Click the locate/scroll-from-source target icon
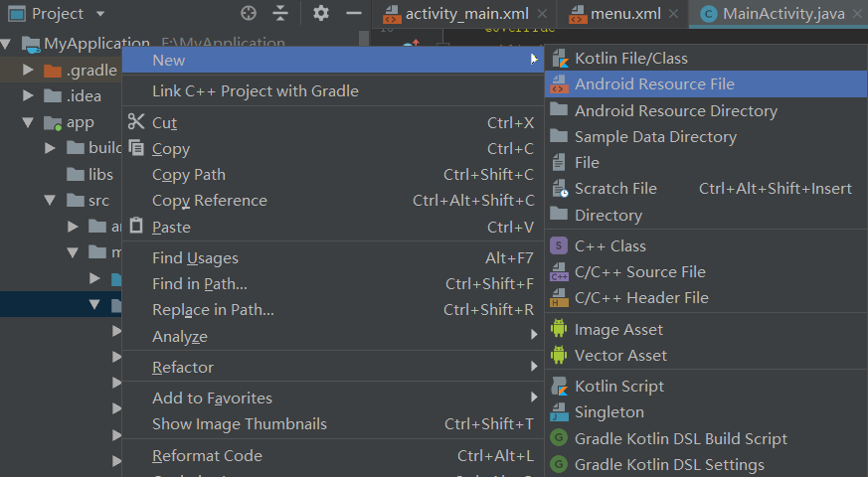The width and height of the screenshot is (868, 477). pyautogui.click(x=249, y=13)
